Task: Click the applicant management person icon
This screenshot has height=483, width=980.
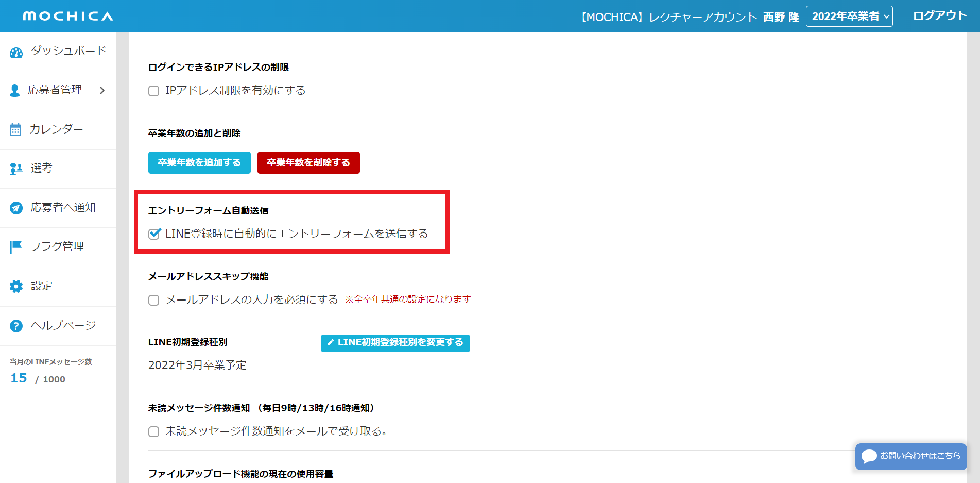Action: pos(15,91)
